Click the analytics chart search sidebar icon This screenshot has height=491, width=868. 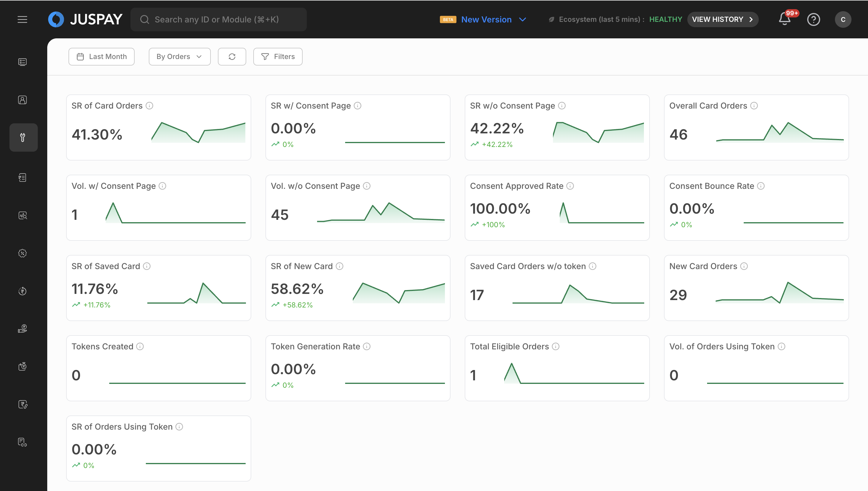point(22,215)
